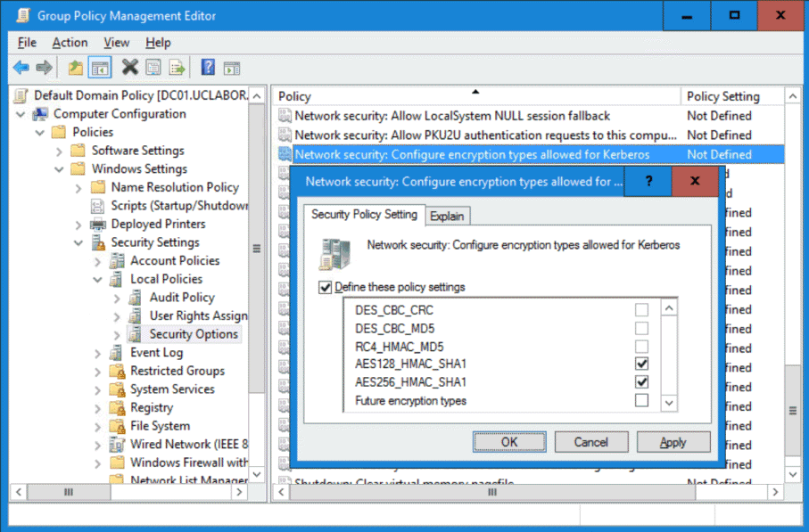Open Properties from the toolbar icon
This screenshot has width=809, height=532.
tap(153, 68)
